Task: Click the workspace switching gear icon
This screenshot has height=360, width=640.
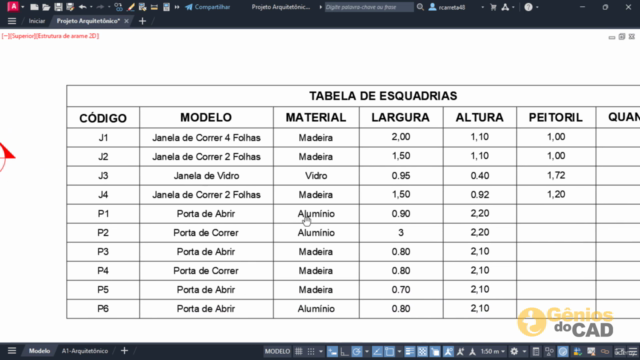Action: (514, 351)
